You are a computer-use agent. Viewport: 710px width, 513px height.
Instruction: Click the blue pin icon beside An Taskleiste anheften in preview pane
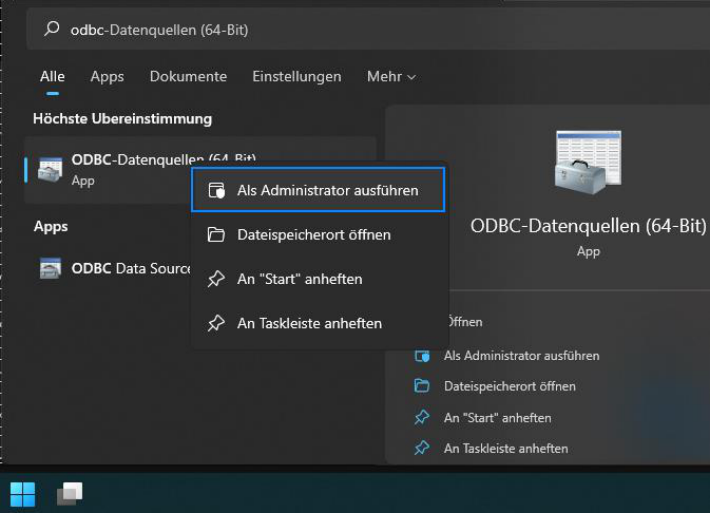point(422,448)
